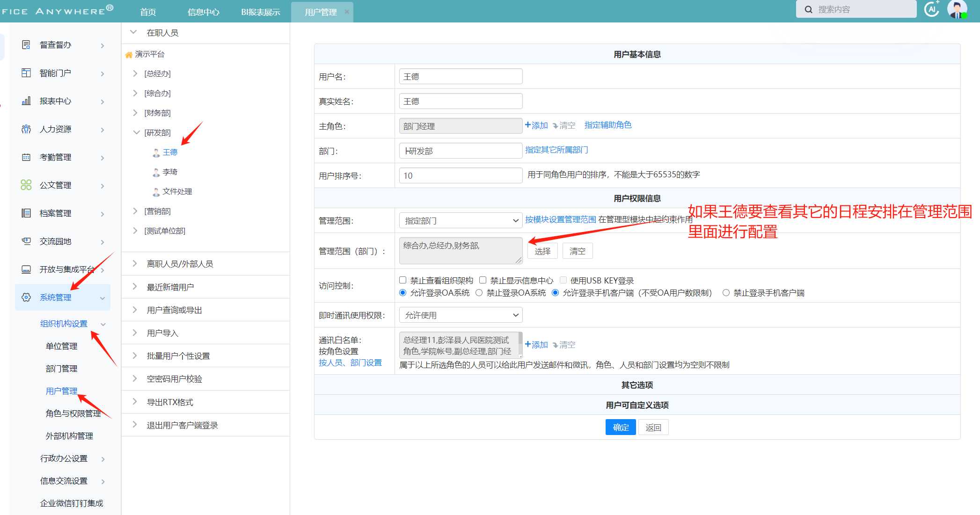Image resolution: width=980 pixels, height=515 pixels.
Task: Click 按模块设置管理范围 link
Action: (561, 219)
